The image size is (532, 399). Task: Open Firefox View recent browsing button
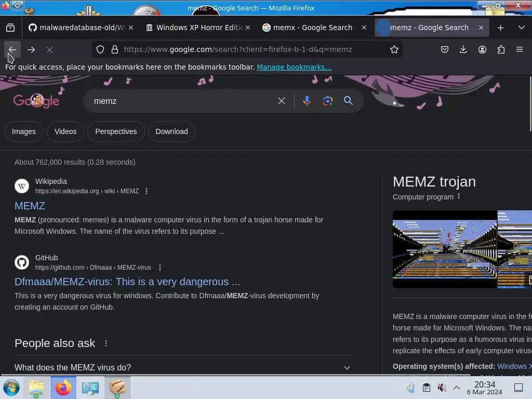[x=10, y=28]
